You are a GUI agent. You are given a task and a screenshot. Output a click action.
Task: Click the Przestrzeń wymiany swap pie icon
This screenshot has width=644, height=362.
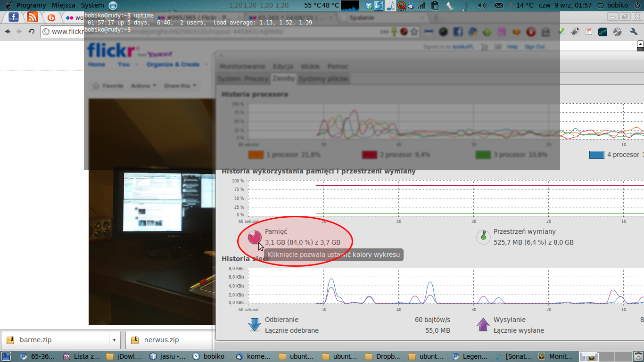pos(483,237)
